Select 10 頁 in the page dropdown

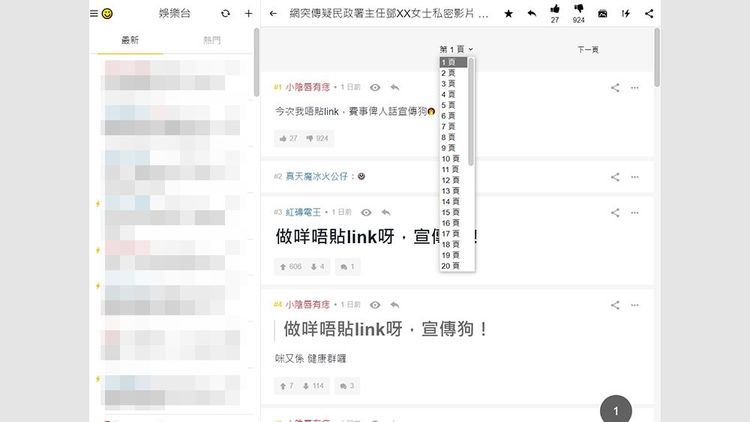click(x=453, y=158)
